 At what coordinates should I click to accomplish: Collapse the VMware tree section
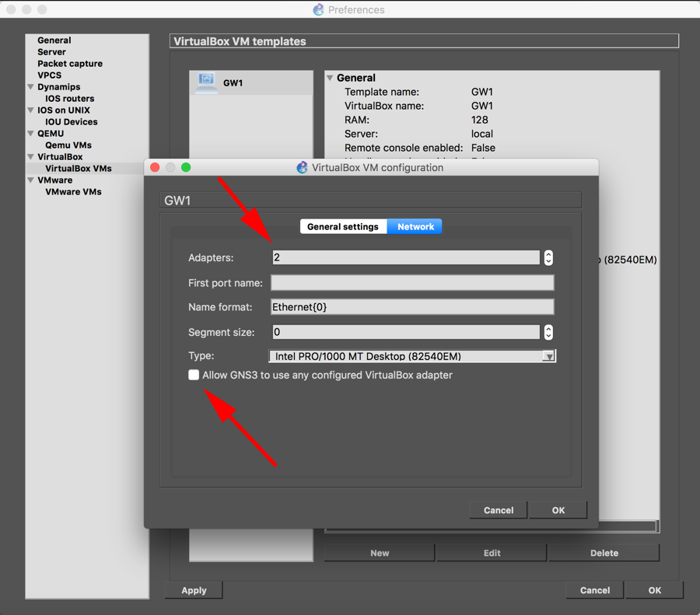(x=31, y=180)
